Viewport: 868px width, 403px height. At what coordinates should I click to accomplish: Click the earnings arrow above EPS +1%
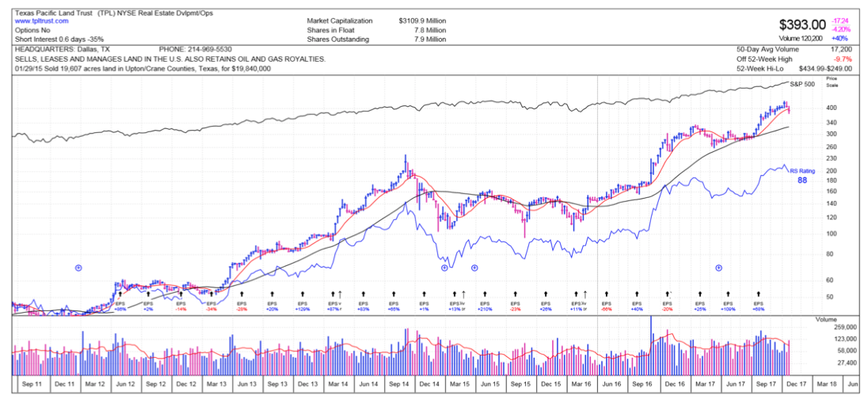tap(424, 295)
